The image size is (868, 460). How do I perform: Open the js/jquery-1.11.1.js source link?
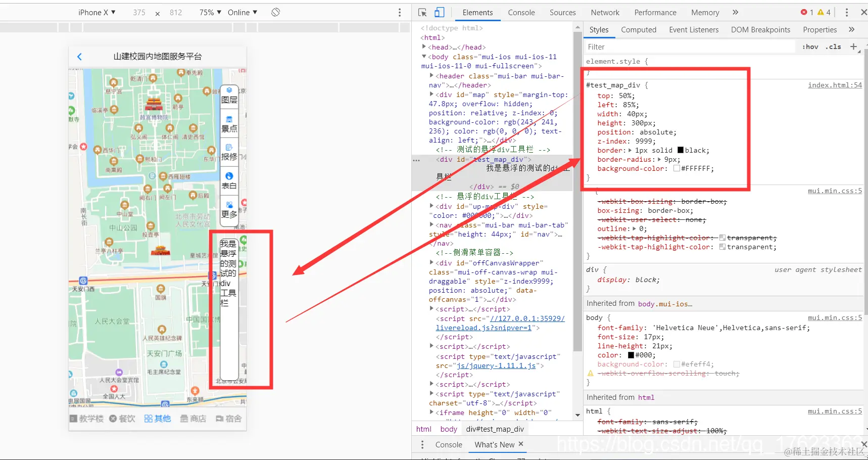click(496, 365)
